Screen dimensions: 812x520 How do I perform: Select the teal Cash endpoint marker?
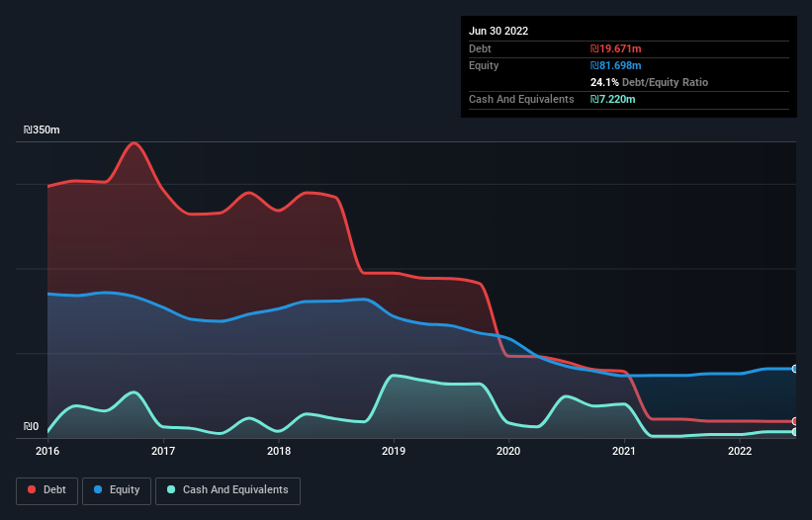[x=795, y=432]
